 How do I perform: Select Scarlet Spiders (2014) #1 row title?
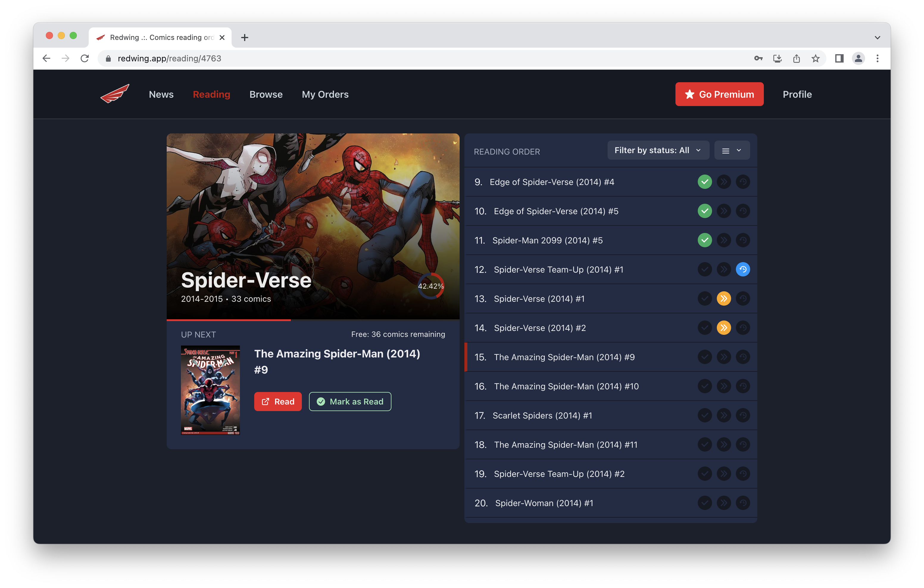click(x=542, y=415)
